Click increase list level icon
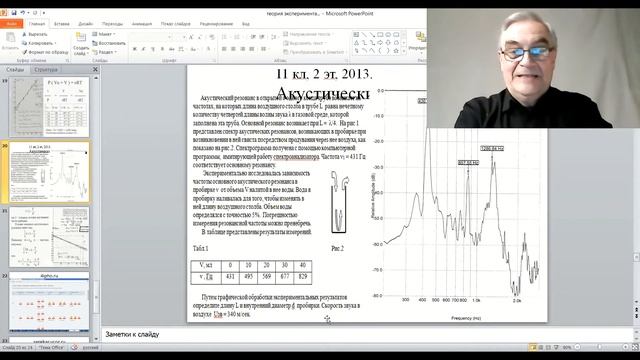The height and width of the screenshot is (360, 640). pos(262,37)
